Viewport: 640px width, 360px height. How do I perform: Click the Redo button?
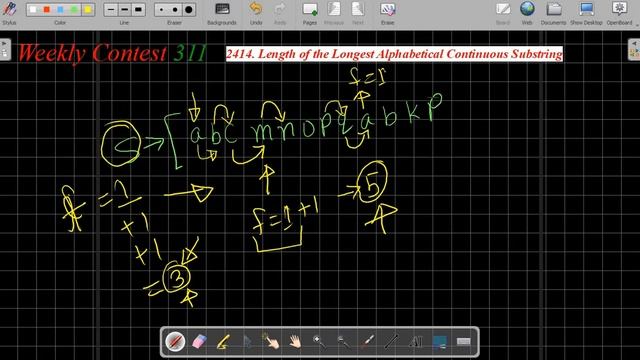point(280,13)
